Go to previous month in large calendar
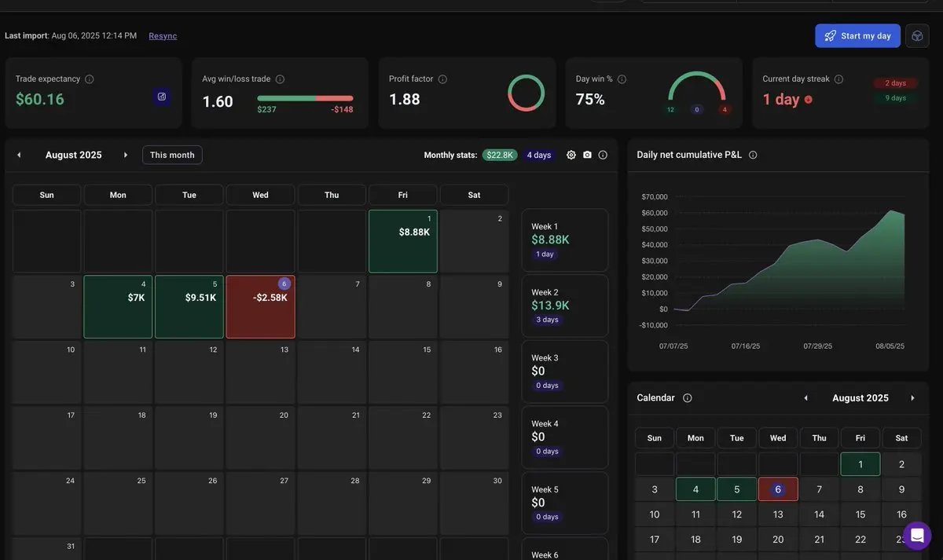Image resolution: width=943 pixels, height=560 pixels. (x=19, y=155)
